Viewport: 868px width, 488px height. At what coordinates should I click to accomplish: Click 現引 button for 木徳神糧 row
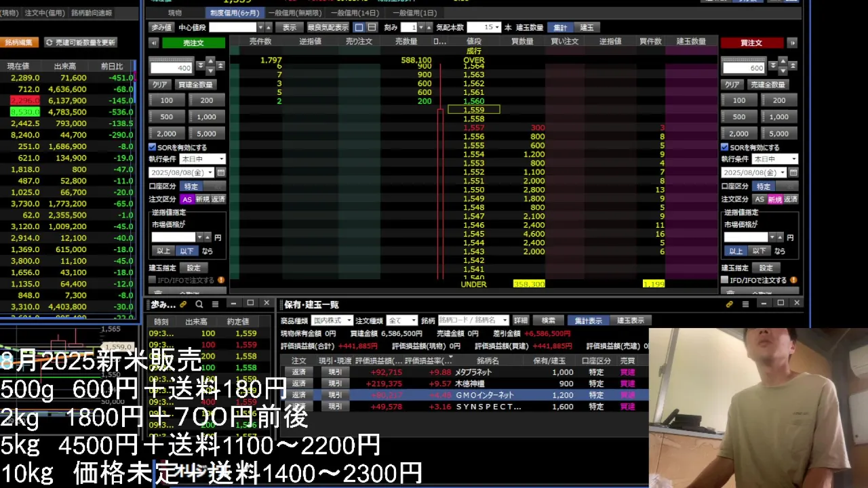coord(335,384)
